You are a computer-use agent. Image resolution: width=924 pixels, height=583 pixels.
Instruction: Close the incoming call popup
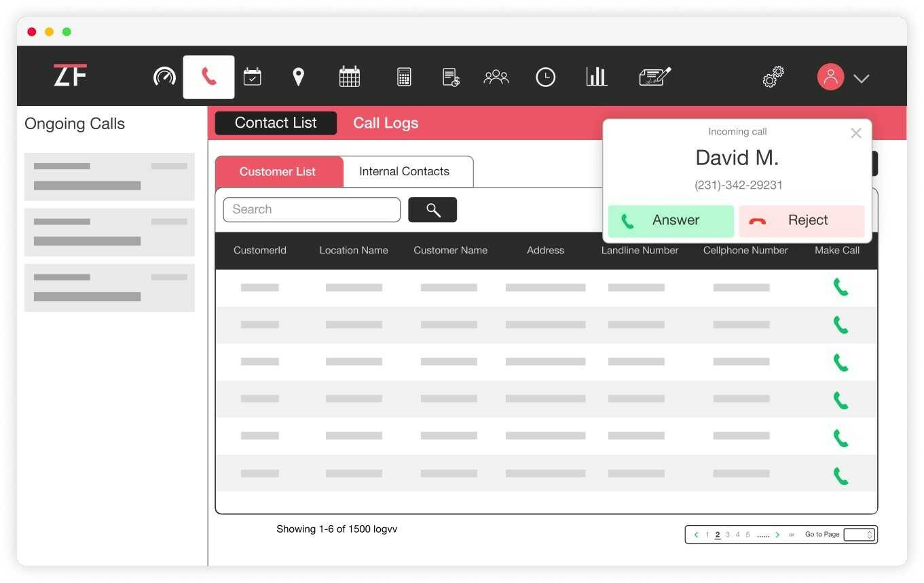coord(855,133)
